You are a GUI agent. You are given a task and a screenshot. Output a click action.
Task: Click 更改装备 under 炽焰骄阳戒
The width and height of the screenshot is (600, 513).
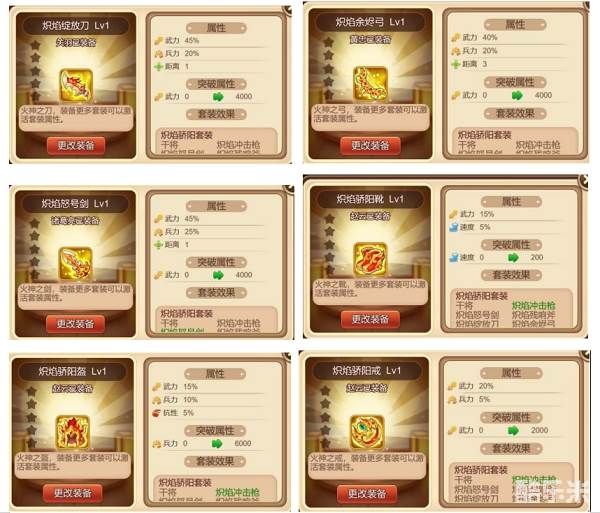(x=367, y=493)
